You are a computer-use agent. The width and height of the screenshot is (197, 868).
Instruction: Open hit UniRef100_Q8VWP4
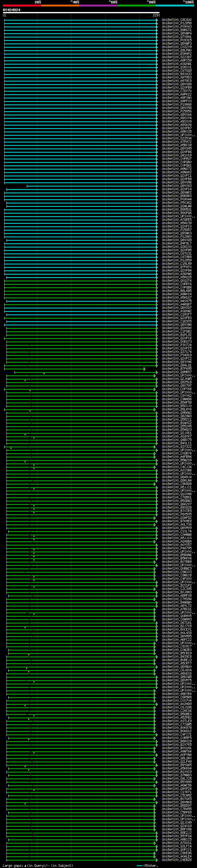176,33
